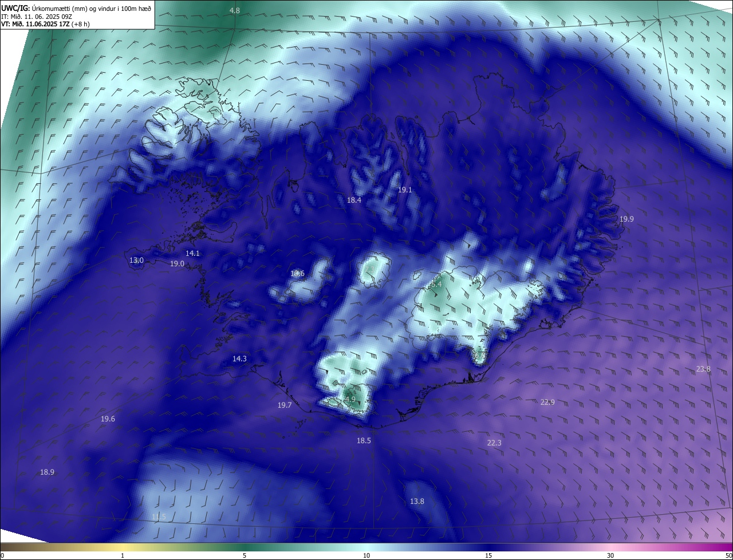
Task: Click the glacier value label "6.4"
Action: [436, 284]
